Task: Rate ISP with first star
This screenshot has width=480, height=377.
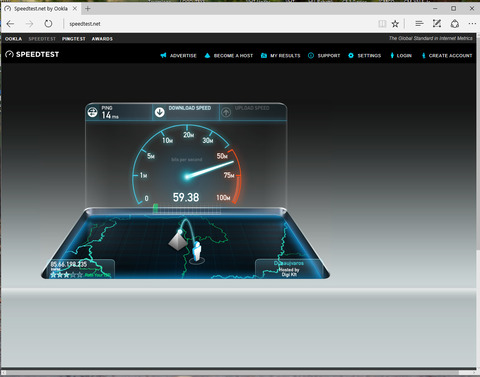Action: (x=53, y=275)
